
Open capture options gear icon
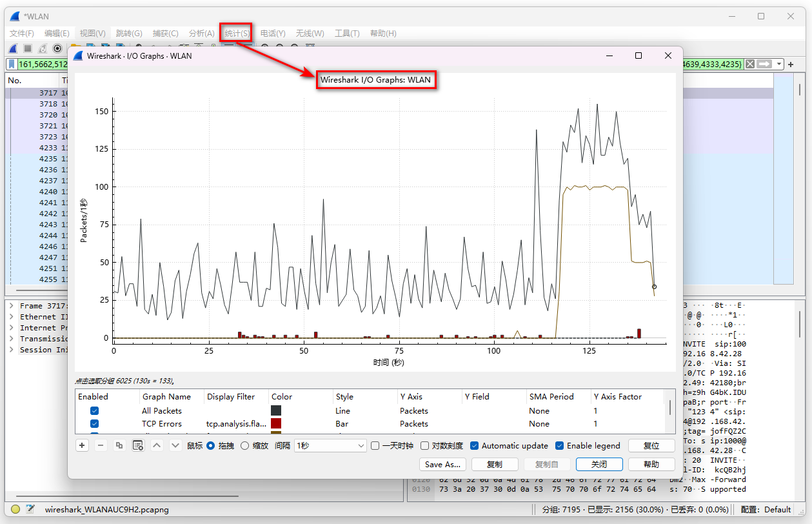(57, 48)
